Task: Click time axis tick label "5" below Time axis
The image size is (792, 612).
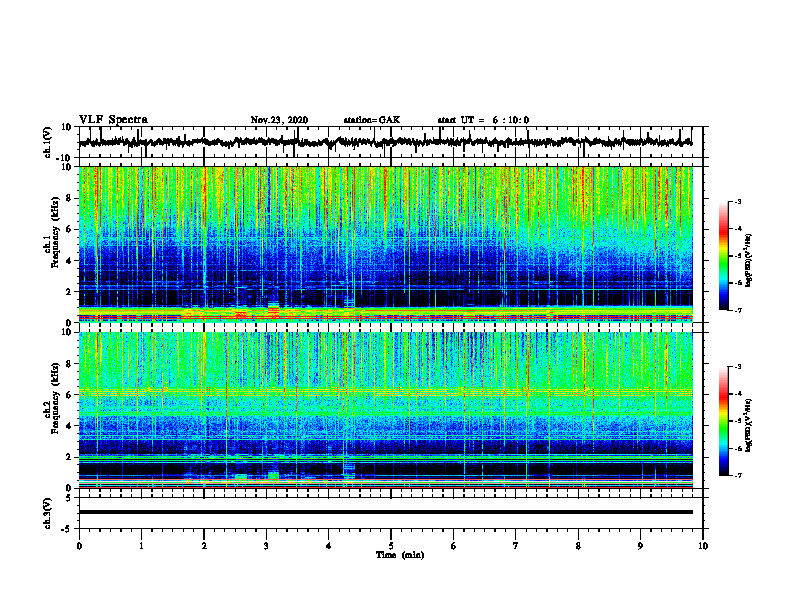Action: pos(391,546)
